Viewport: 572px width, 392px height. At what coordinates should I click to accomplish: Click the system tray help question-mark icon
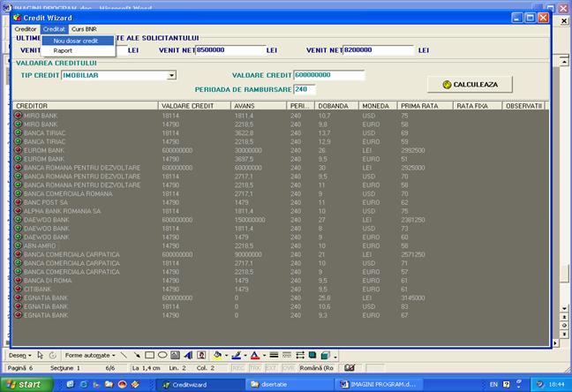point(507,384)
